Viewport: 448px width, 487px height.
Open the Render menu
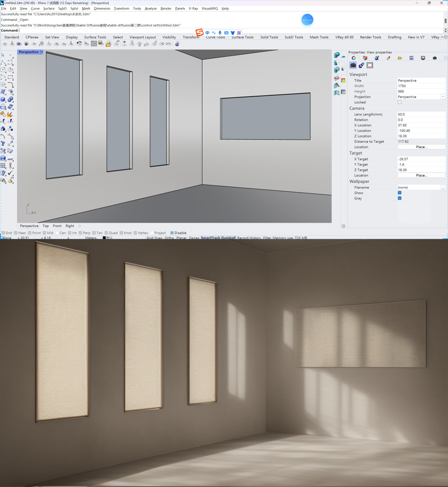coord(166,9)
